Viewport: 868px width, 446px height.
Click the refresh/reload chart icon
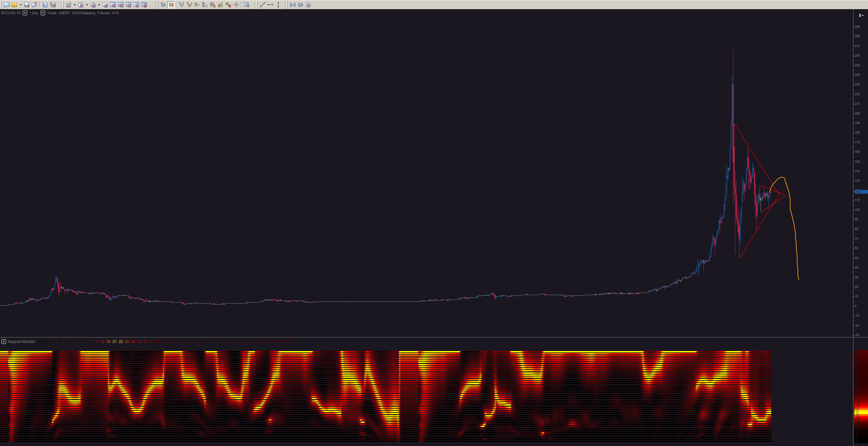click(308, 5)
